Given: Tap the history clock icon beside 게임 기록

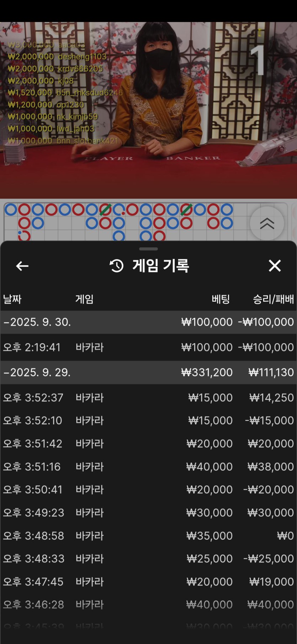Looking at the screenshot, I should 116,266.
